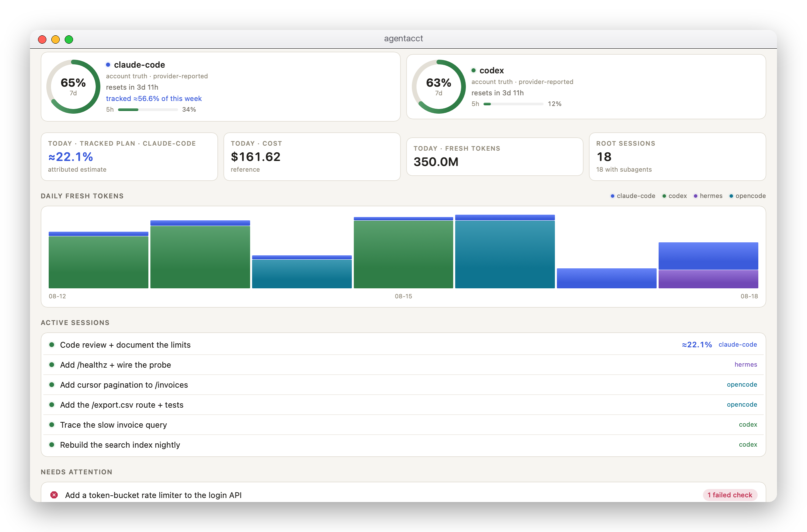Click blue dot next to claude-code title

[x=108, y=64]
